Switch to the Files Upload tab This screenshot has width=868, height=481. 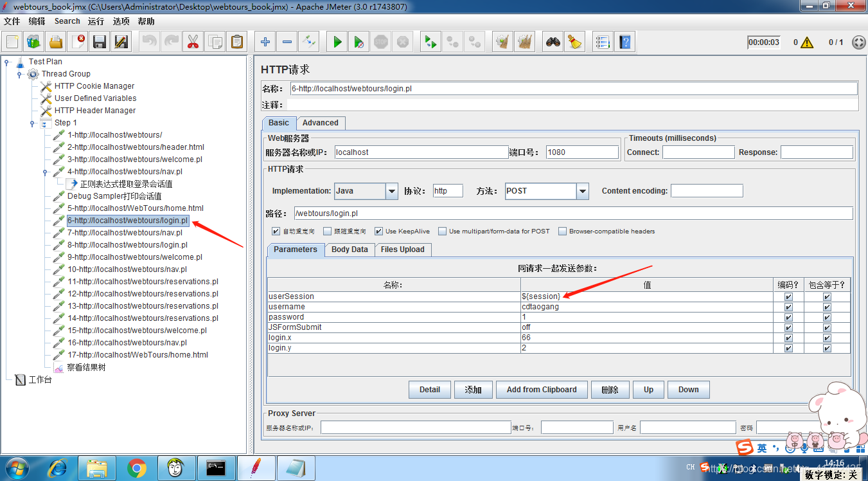pyautogui.click(x=403, y=250)
